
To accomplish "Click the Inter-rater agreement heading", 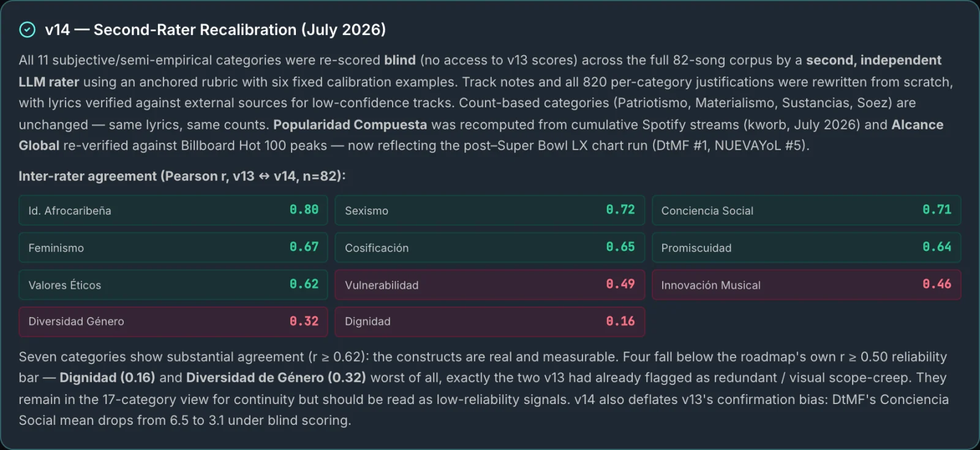I will click(x=182, y=177).
